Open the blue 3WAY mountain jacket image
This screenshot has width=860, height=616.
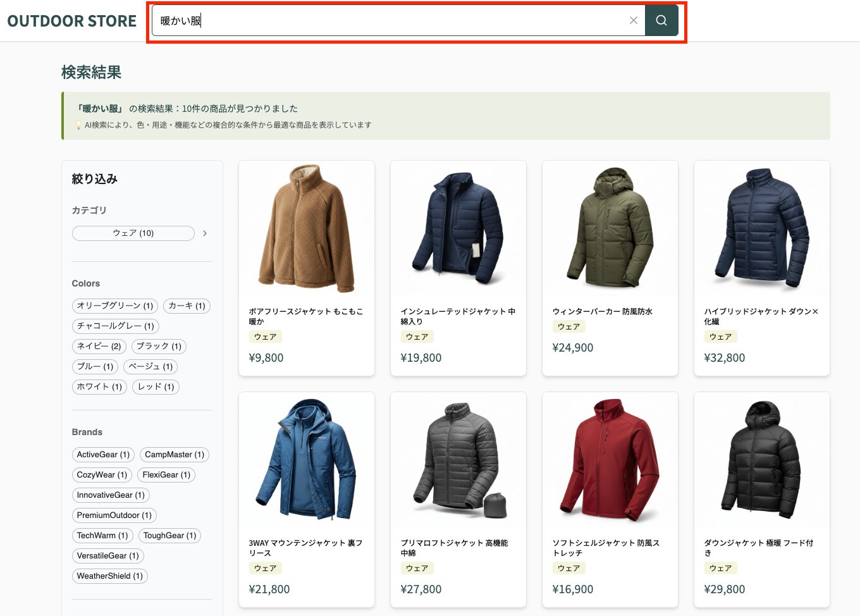[307, 459]
